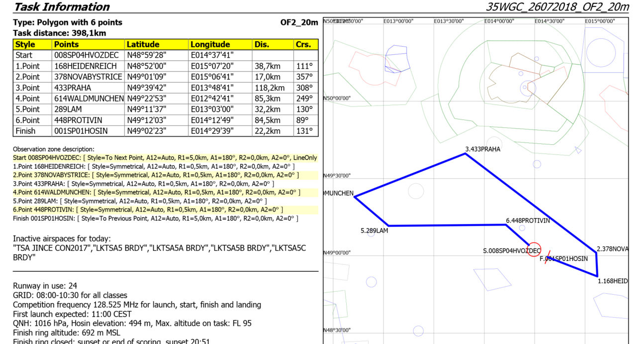Select the 3.433PRAHA waypoint label on map
Image resolution: width=644 pixels, height=344 pixels.
(x=482, y=149)
